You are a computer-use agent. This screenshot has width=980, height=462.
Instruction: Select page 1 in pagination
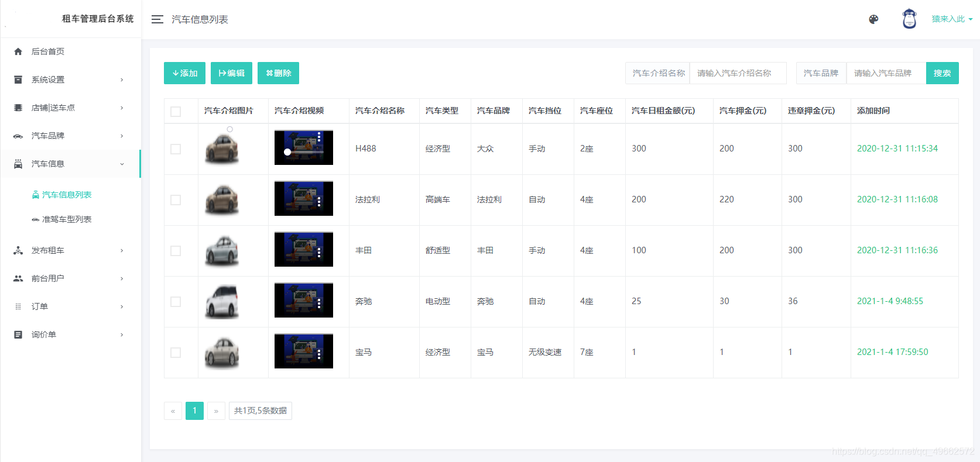(x=194, y=411)
